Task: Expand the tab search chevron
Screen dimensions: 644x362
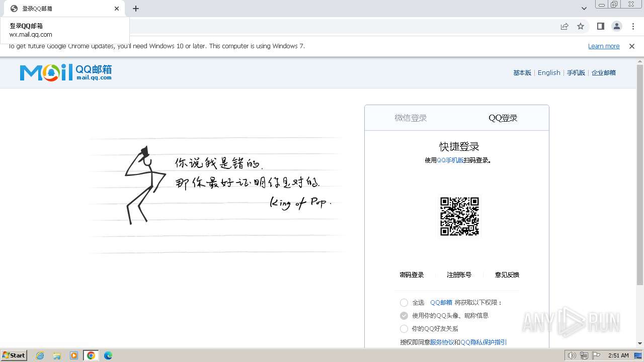Action: [584, 9]
